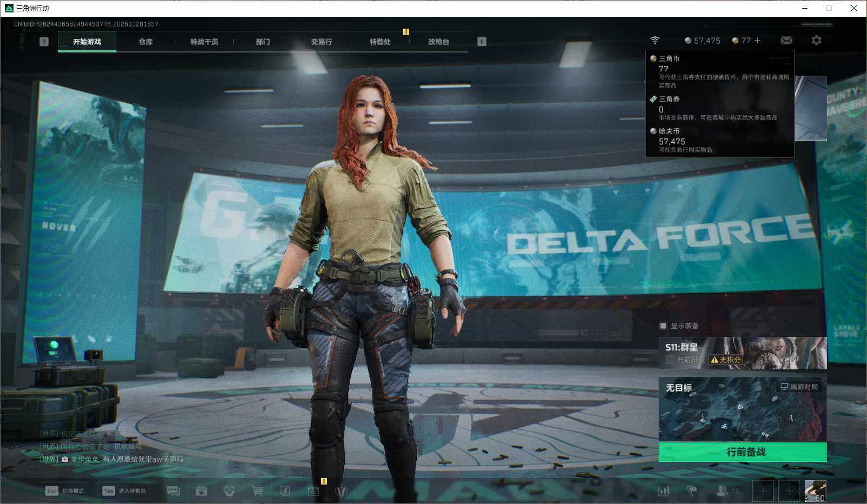This screenshot has height=504, width=867.
Task: Click the diamond heart icon in bottom bar
Action: (229, 491)
